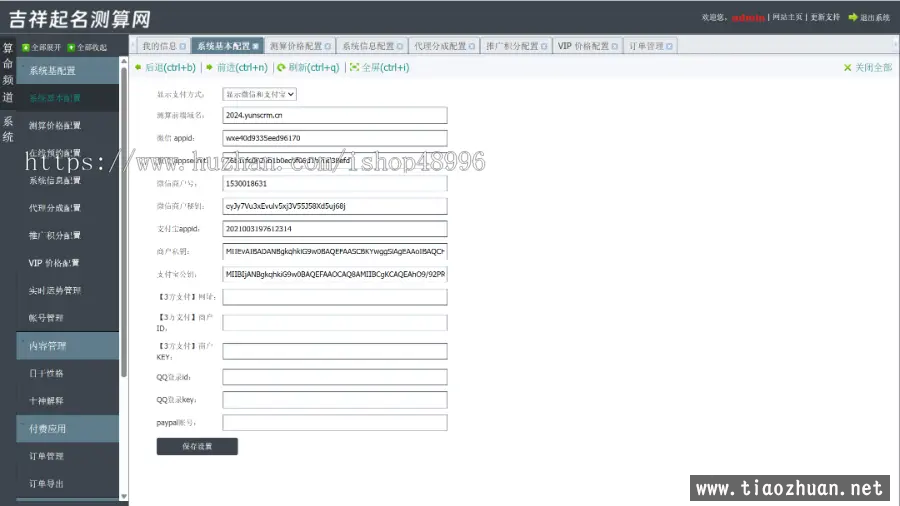Click the 刷新 refresh icon

tap(281, 68)
